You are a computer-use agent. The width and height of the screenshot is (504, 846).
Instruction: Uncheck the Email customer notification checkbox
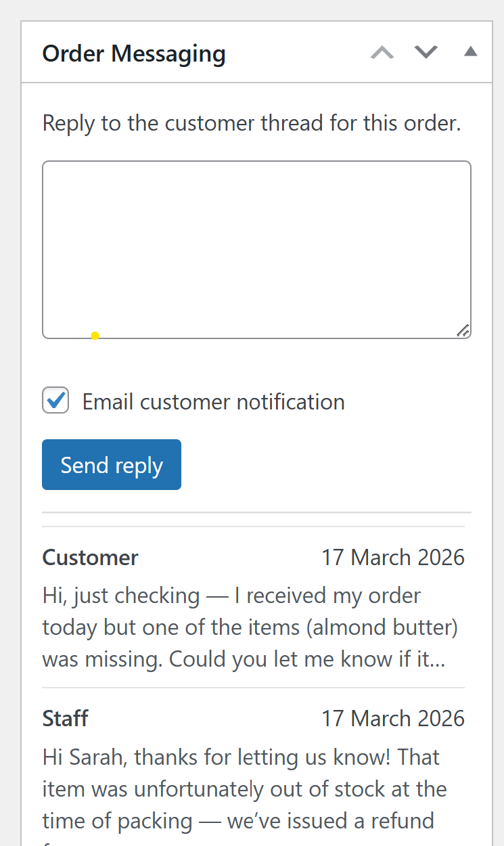tap(55, 401)
